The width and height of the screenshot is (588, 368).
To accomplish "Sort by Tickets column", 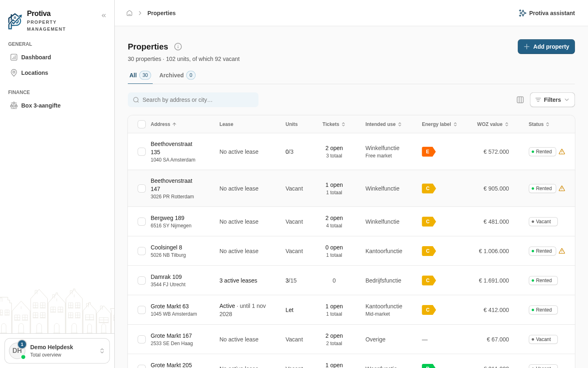I will (x=334, y=124).
